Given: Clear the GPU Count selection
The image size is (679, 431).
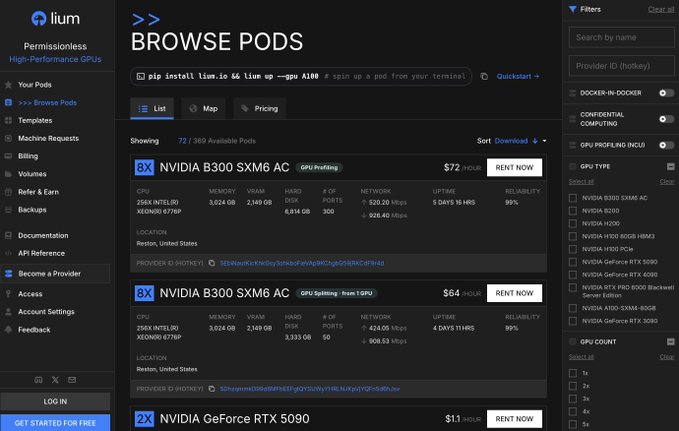Looking at the screenshot, I should click(x=667, y=357).
